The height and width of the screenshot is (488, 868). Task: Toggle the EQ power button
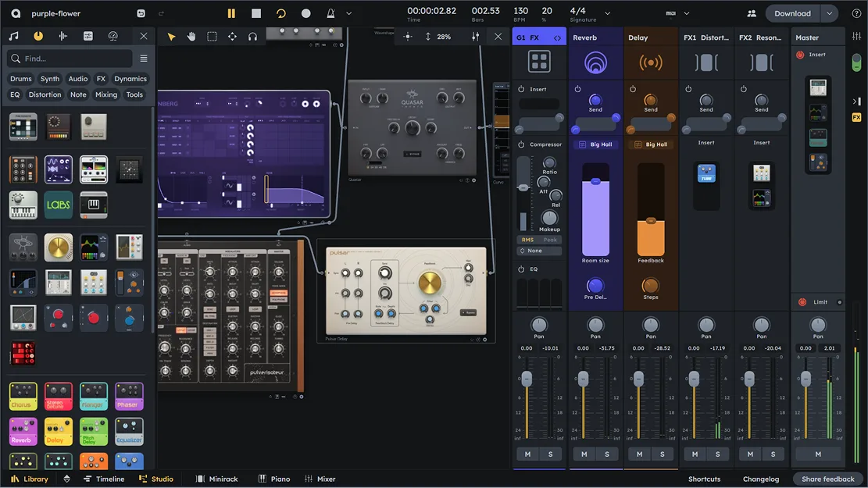521,269
